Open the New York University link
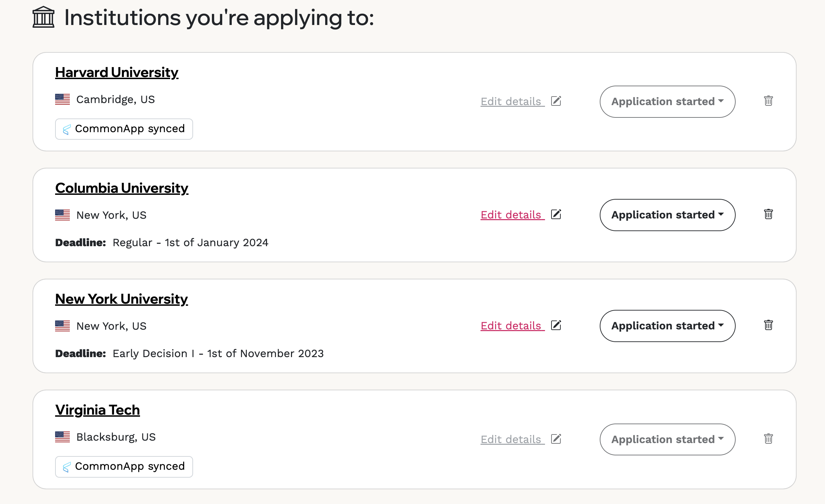This screenshot has width=825, height=504. click(122, 299)
